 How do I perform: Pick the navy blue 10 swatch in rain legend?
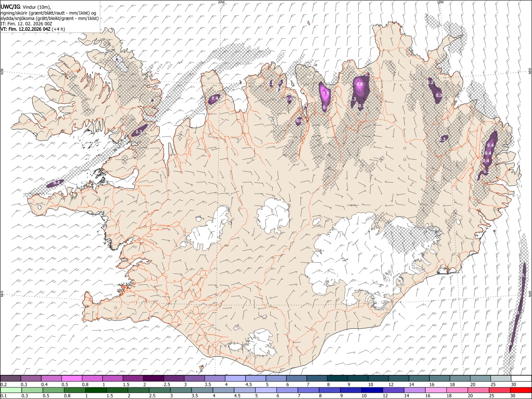pos(372,390)
